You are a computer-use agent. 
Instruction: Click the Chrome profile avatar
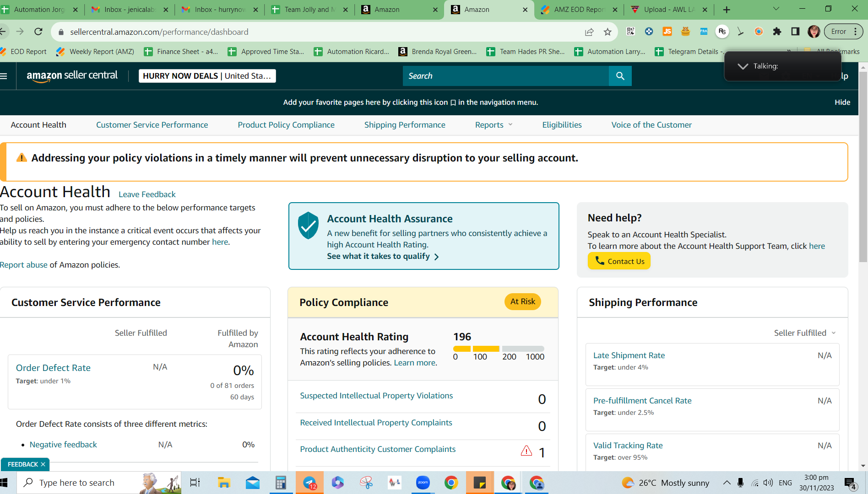pyautogui.click(x=814, y=32)
